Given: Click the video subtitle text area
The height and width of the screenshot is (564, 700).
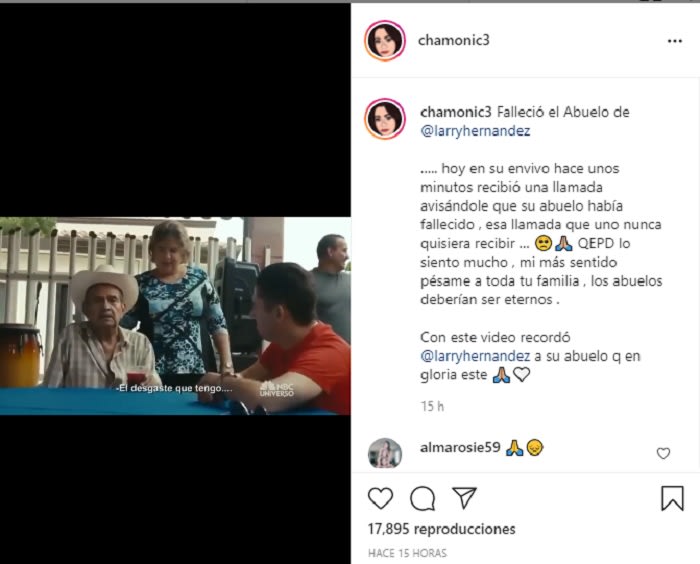Looking at the screenshot, I should (x=174, y=389).
